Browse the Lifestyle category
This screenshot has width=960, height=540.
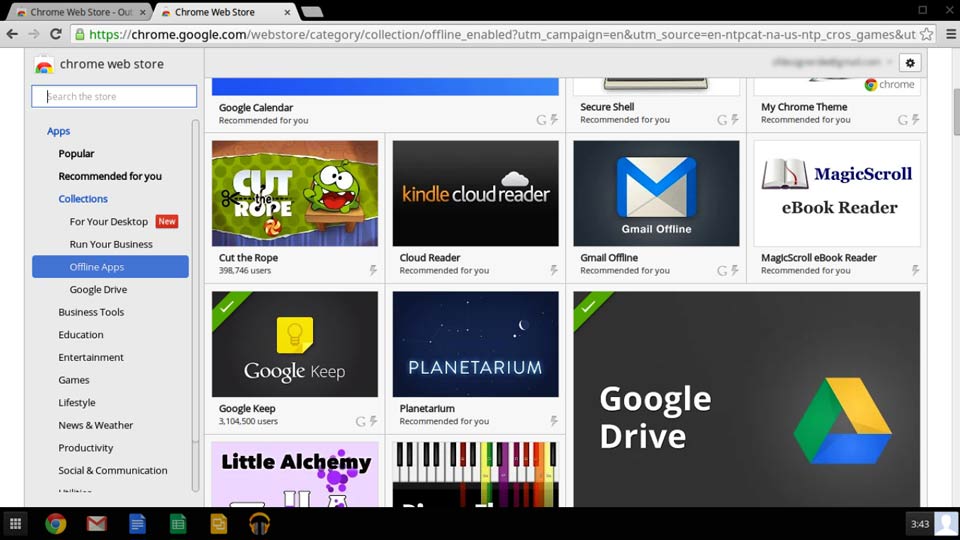pyautogui.click(x=77, y=403)
